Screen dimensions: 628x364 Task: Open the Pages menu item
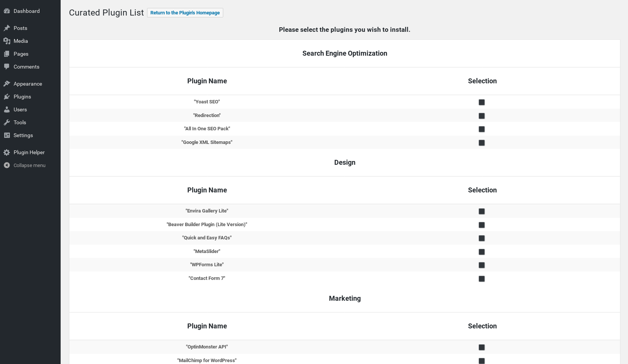[30, 54]
